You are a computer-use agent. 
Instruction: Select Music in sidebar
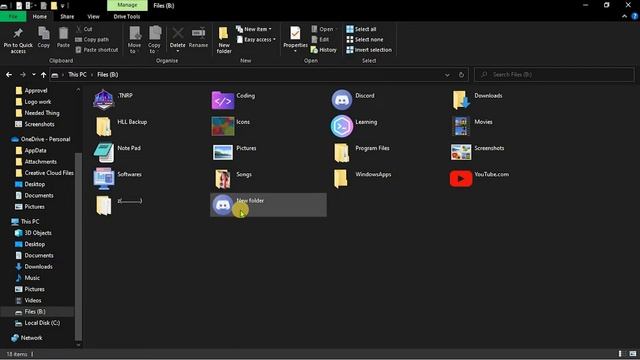pos(28,278)
